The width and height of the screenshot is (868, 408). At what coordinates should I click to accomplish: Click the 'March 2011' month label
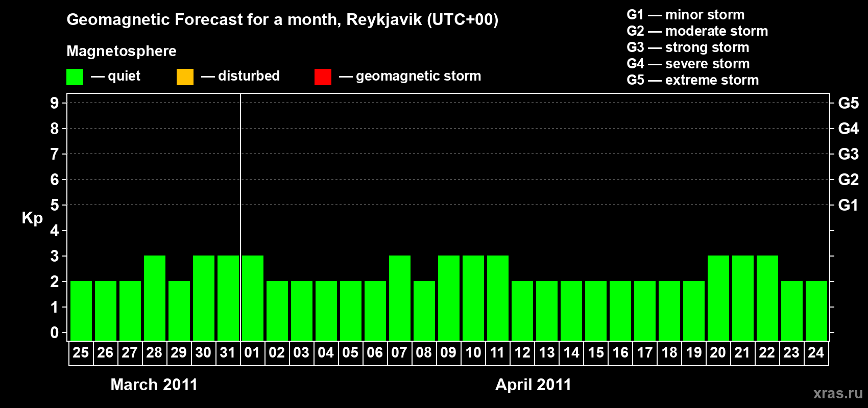154,385
